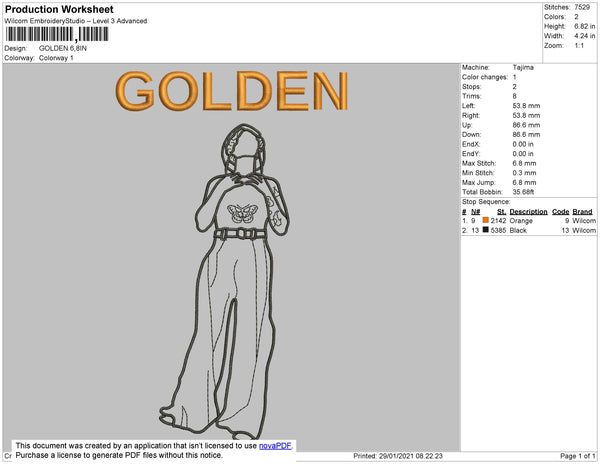This screenshot has width=600, height=464.
Task: Click the Zoom value '1:1'
Action: tap(579, 46)
